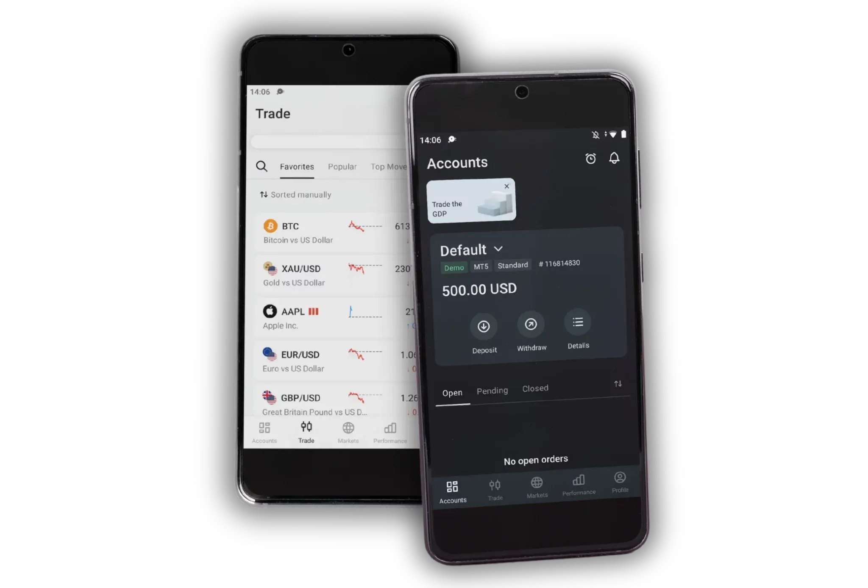Tap the Trade tab icon in bottom nav
Screen dimensions: 868x588
495,485
